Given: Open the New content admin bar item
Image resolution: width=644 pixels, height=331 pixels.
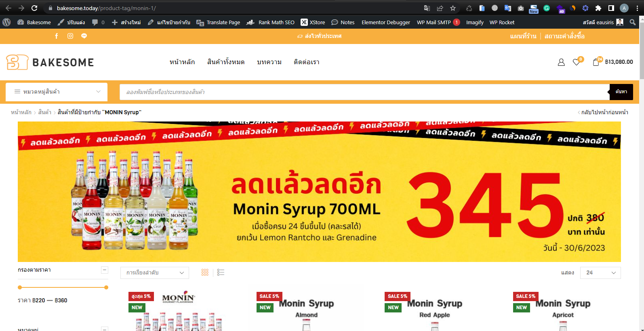Looking at the screenshot, I should (x=126, y=22).
